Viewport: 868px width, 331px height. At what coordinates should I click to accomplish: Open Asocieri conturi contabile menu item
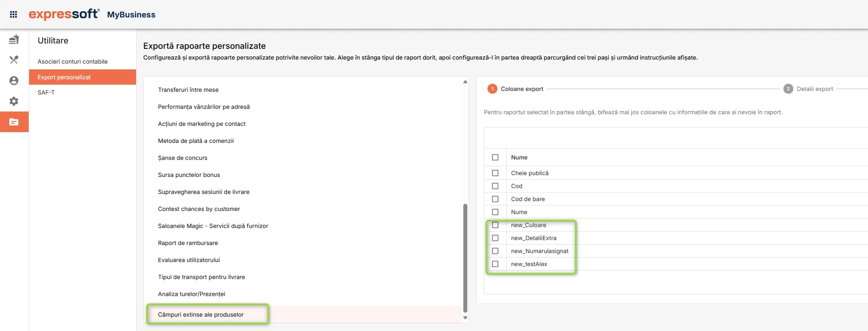[82, 61]
